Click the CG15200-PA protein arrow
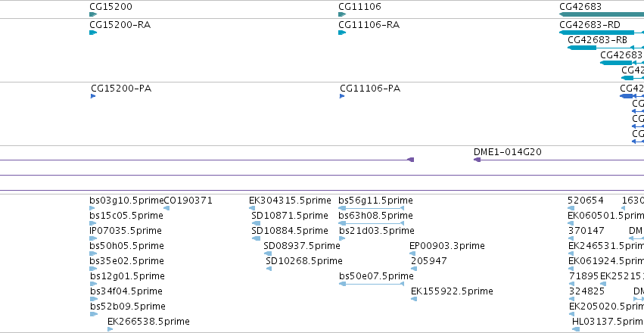Image resolution: width=644 pixels, height=333 pixels. tap(93, 96)
